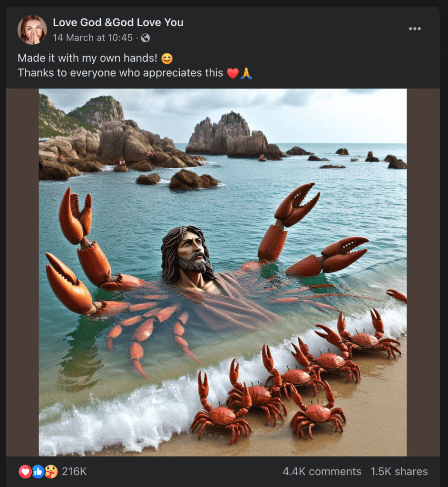This screenshot has height=487, width=448.
Task: Click the praying hands emoji in caption
Action: tap(246, 73)
